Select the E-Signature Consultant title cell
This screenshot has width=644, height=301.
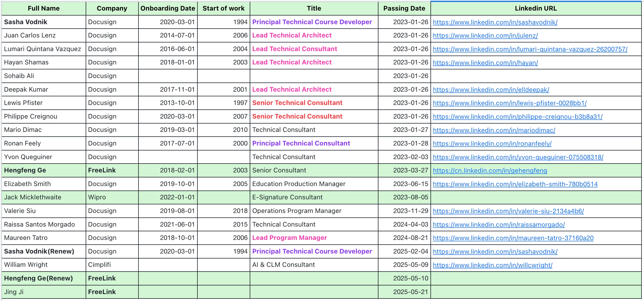pos(314,197)
